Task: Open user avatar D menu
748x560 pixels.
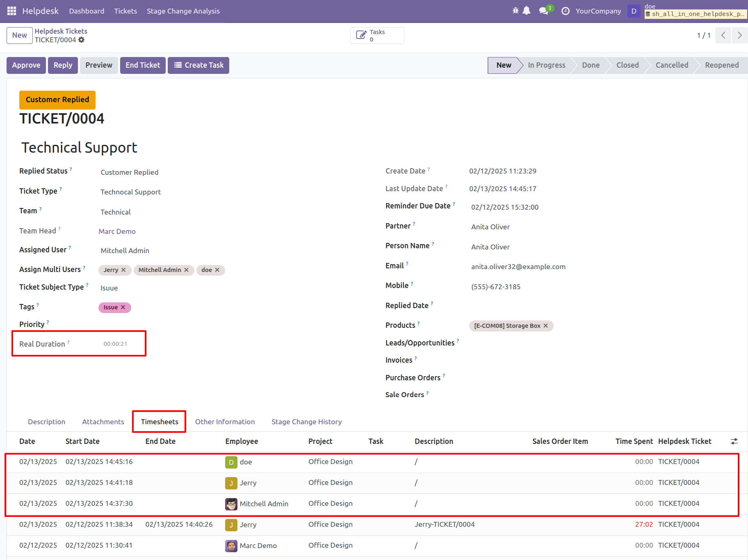Action: (x=634, y=11)
